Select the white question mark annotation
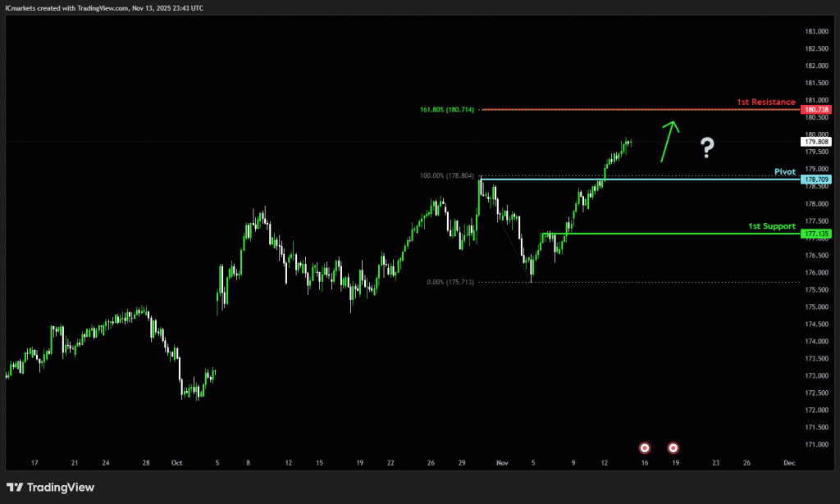The height and width of the screenshot is (504, 840). (x=707, y=148)
